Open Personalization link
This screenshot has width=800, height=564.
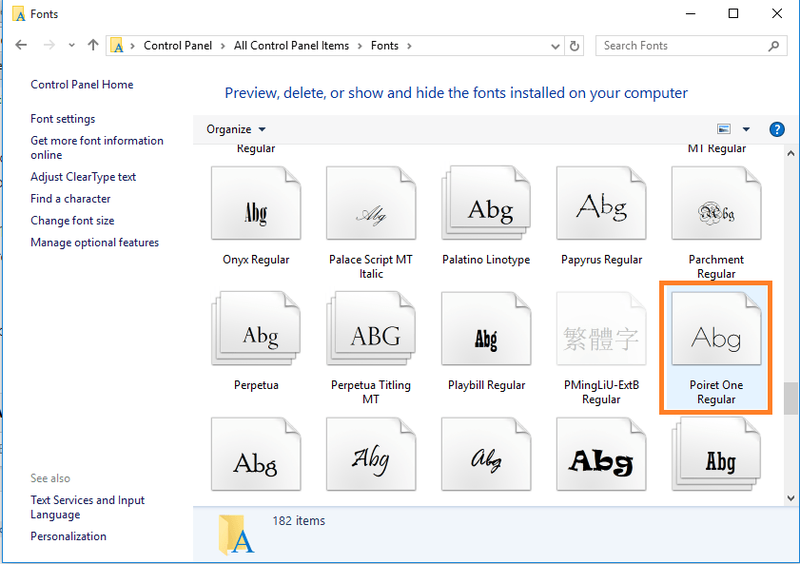point(68,536)
